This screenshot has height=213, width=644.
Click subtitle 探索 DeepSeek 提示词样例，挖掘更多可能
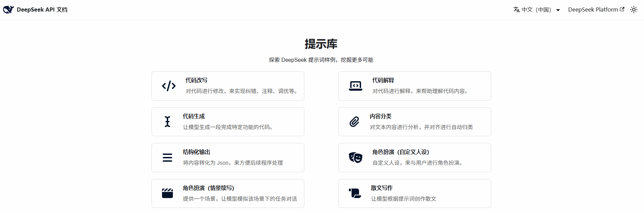(x=321, y=60)
